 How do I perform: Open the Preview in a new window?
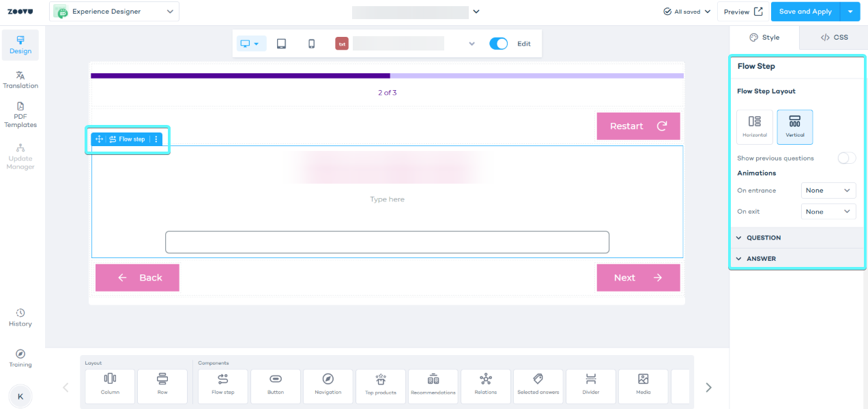(x=742, y=11)
